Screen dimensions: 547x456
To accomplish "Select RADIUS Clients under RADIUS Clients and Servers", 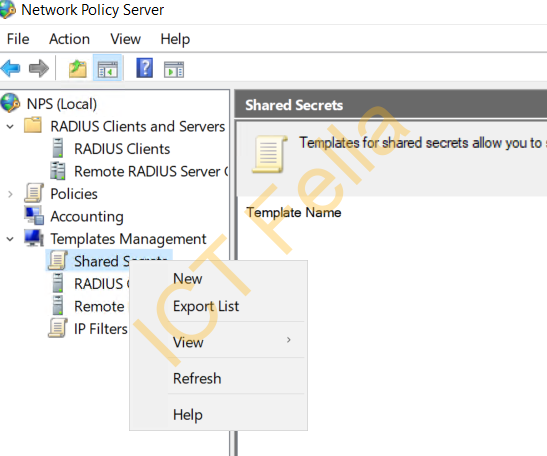I will click(x=122, y=149).
